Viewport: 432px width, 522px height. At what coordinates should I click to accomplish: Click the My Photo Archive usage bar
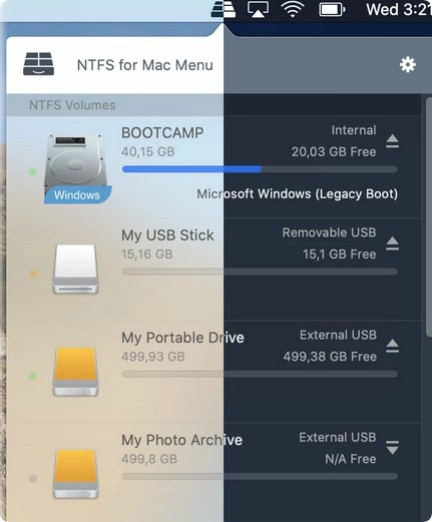click(260, 476)
